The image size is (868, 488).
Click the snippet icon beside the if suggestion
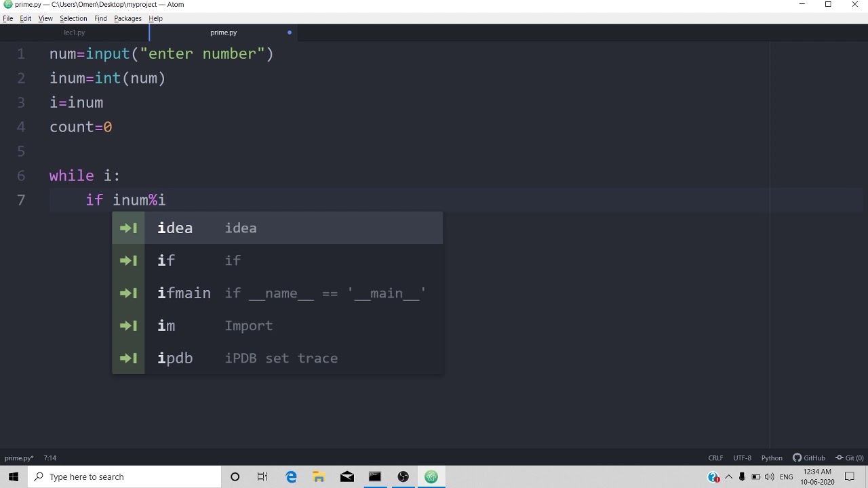pyautogui.click(x=128, y=260)
